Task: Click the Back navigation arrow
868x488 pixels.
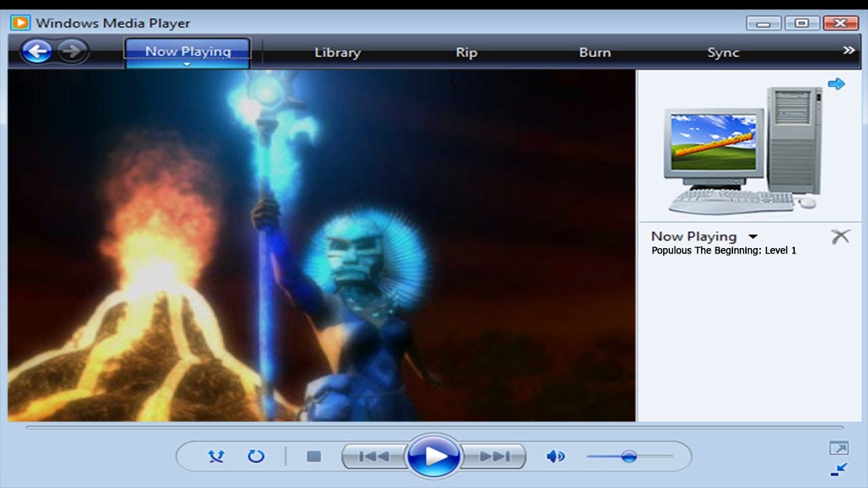Action: pyautogui.click(x=37, y=52)
